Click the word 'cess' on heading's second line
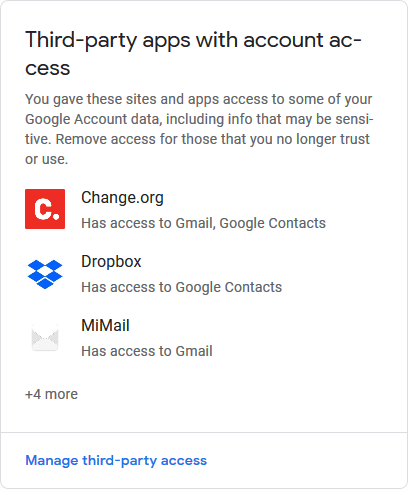Image resolution: width=408 pixels, height=489 pixels. point(48,68)
